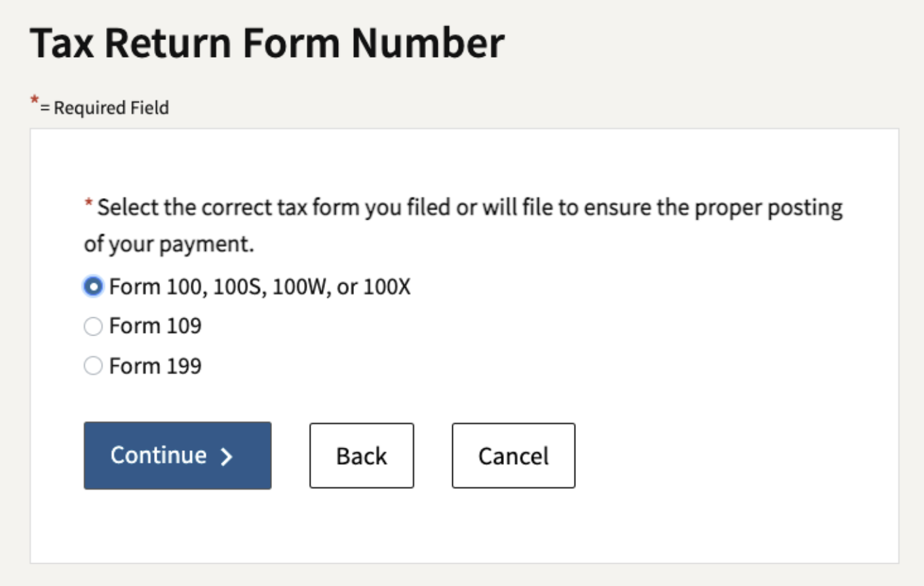924x586 pixels.
Task: Continue to the next step
Action: (178, 456)
